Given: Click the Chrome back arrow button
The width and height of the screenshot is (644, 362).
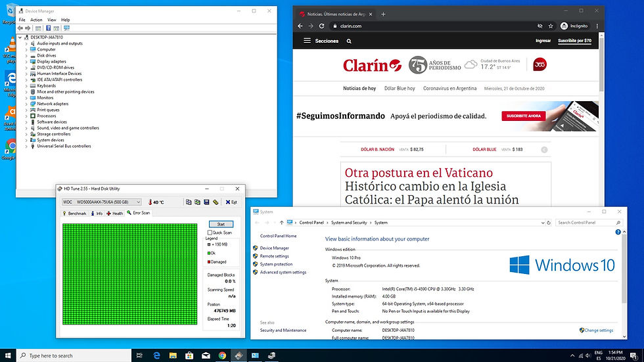Looking at the screenshot, I should (x=300, y=26).
